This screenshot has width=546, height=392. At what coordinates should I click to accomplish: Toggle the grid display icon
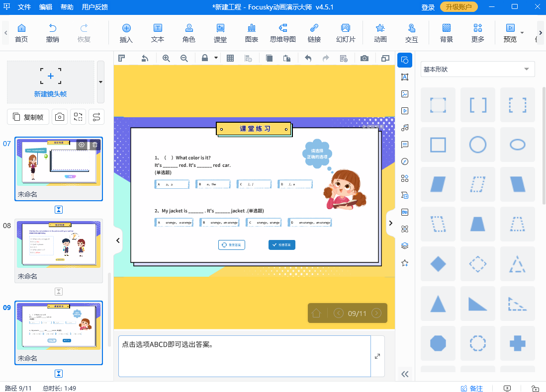(230, 59)
